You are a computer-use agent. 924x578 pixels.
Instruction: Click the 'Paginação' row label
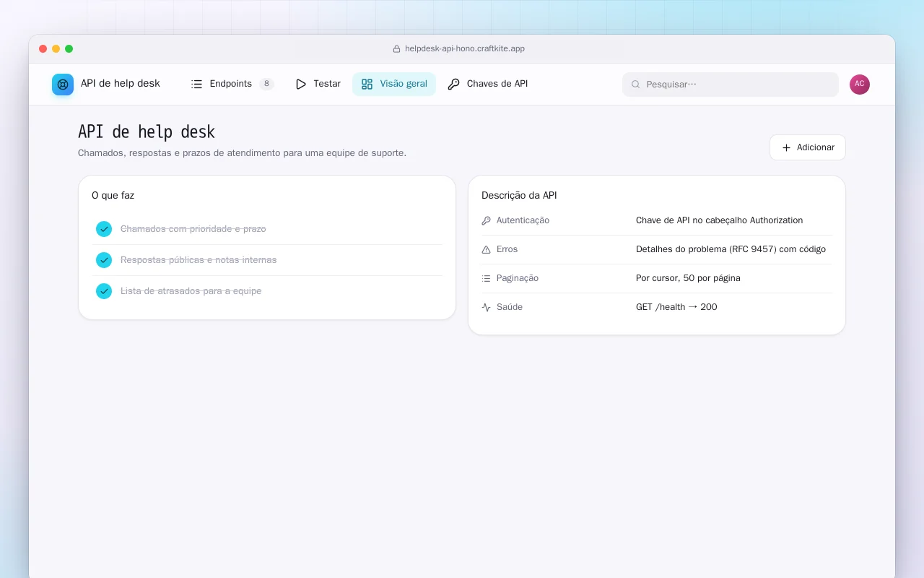tap(518, 278)
